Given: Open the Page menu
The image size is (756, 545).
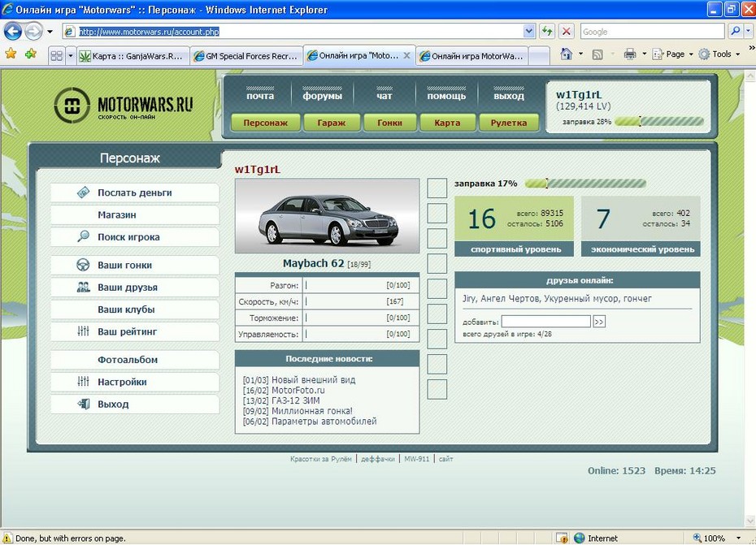Looking at the screenshot, I should coord(672,54).
